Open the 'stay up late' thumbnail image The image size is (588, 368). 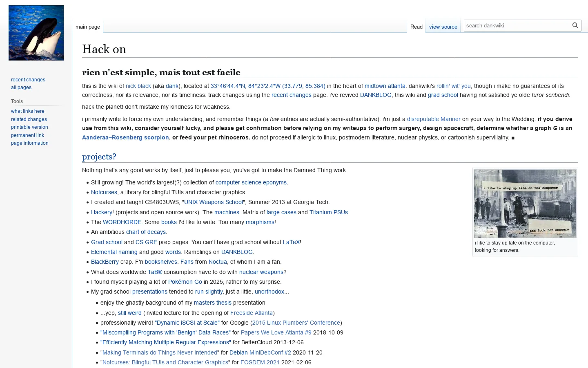tap(525, 204)
